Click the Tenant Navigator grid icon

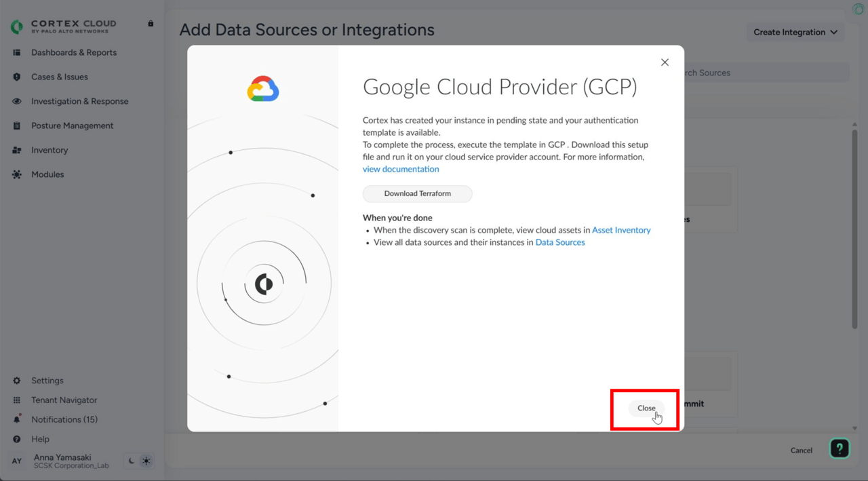pos(17,400)
